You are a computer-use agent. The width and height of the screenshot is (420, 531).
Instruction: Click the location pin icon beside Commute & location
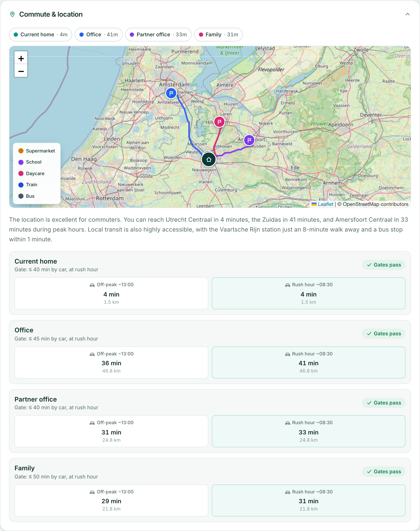[12, 14]
